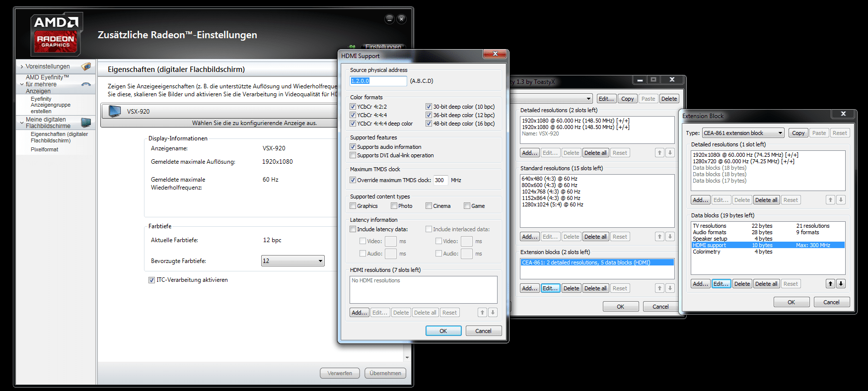The width and height of the screenshot is (868, 391).
Task: Click OK in HDMI Support dialog
Action: tap(443, 331)
